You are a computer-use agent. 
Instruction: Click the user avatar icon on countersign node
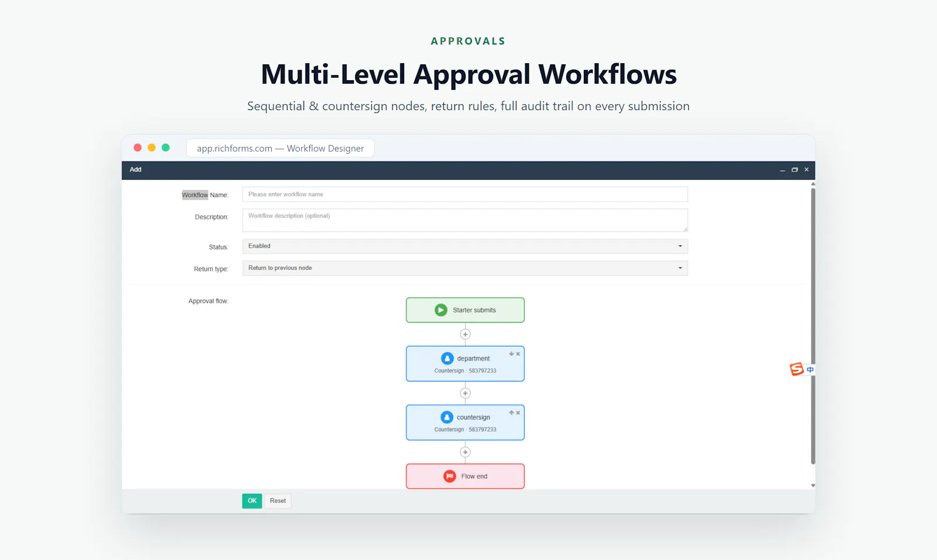[447, 417]
